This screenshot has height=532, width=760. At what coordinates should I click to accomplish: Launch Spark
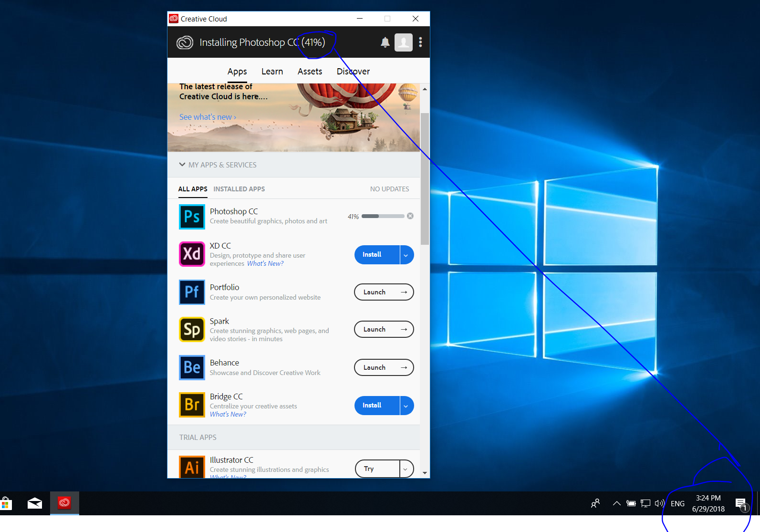click(x=384, y=329)
